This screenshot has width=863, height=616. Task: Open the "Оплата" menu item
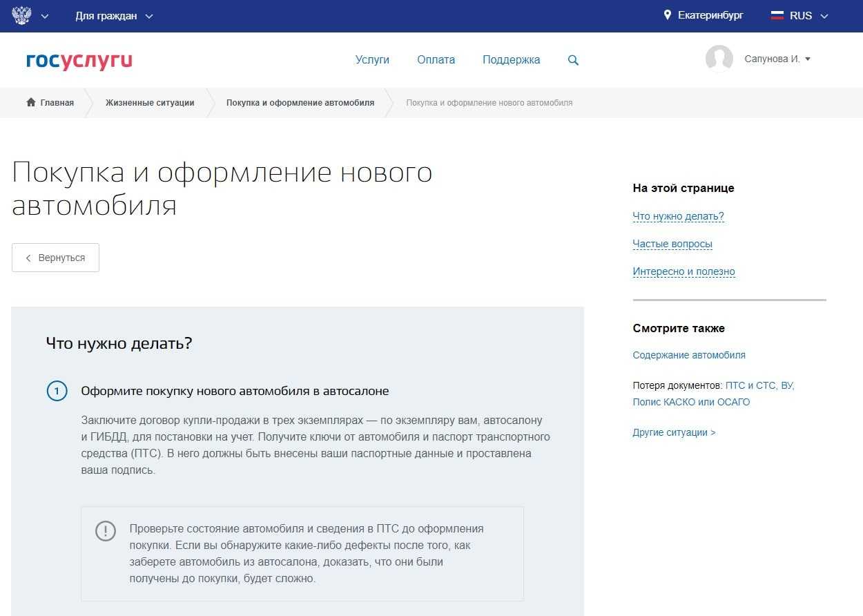click(436, 60)
